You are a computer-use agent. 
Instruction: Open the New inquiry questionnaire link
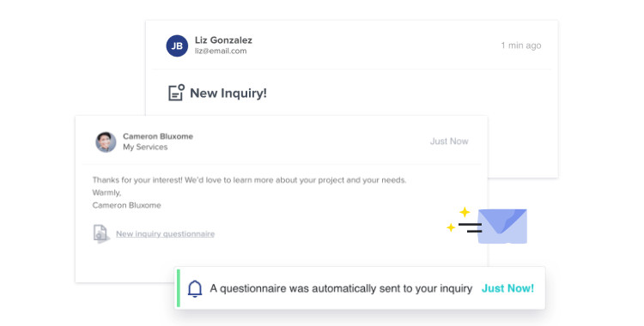click(165, 233)
